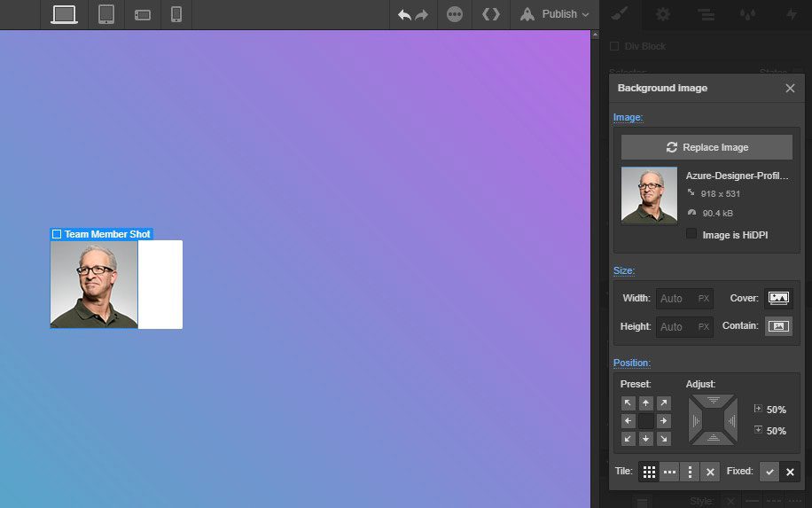Click the Position section label
Viewport: 812px width, 508px height.
pos(632,363)
